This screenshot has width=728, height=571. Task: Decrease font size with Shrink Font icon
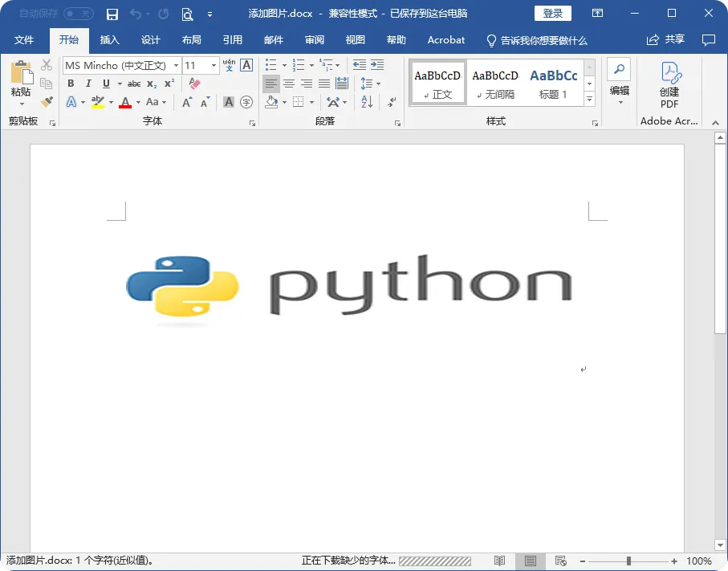pos(205,102)
